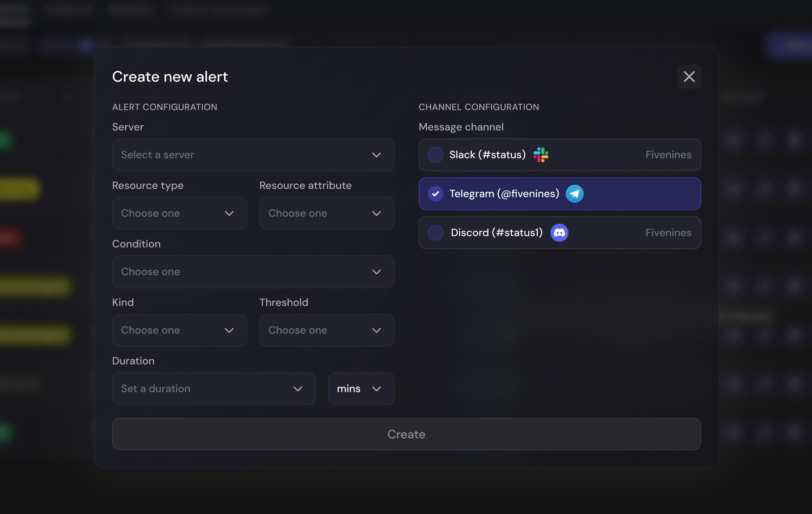Open the Select a server dropdown
Viewport: 812px width, 514px height.
coord(253,155)
